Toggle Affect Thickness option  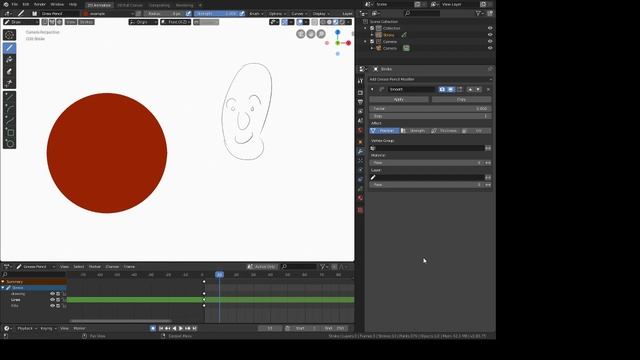[x=446, y=131]
